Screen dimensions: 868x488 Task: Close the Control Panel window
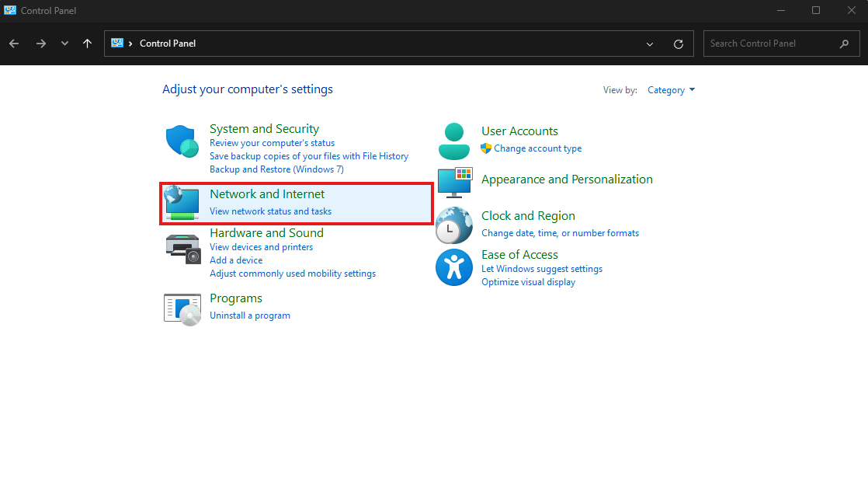[852, 11]
